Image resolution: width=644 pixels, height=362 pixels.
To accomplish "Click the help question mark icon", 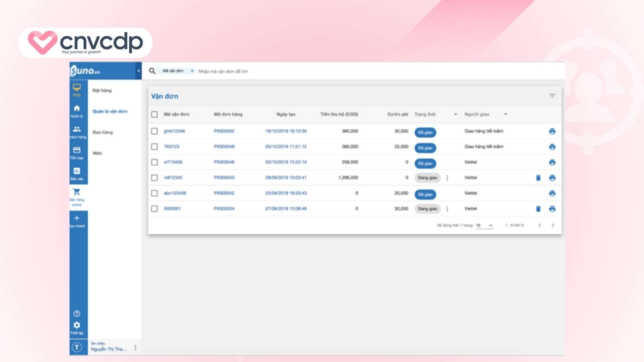I will coord(77,314).
